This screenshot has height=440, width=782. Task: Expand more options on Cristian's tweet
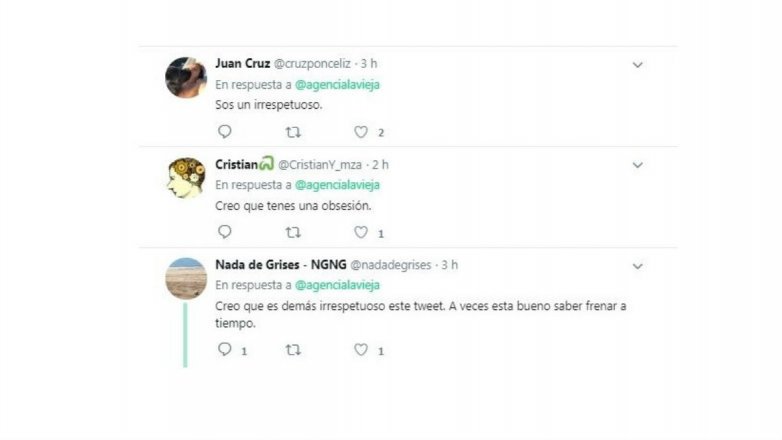(637, 165)
